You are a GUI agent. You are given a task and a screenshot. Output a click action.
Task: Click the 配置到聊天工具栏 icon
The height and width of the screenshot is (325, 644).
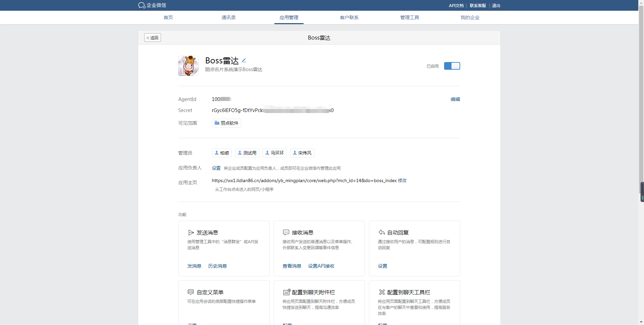(x=382, y=292)
